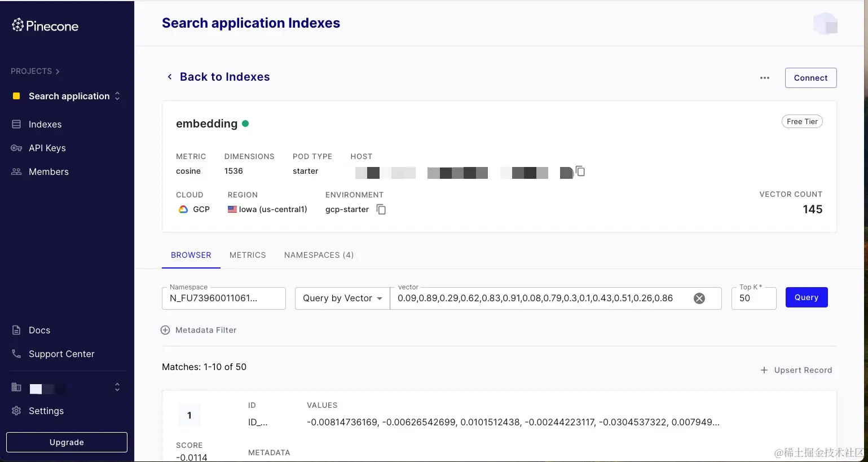Open the Members page
868x462 pixels.
click(x=49, y=171)
